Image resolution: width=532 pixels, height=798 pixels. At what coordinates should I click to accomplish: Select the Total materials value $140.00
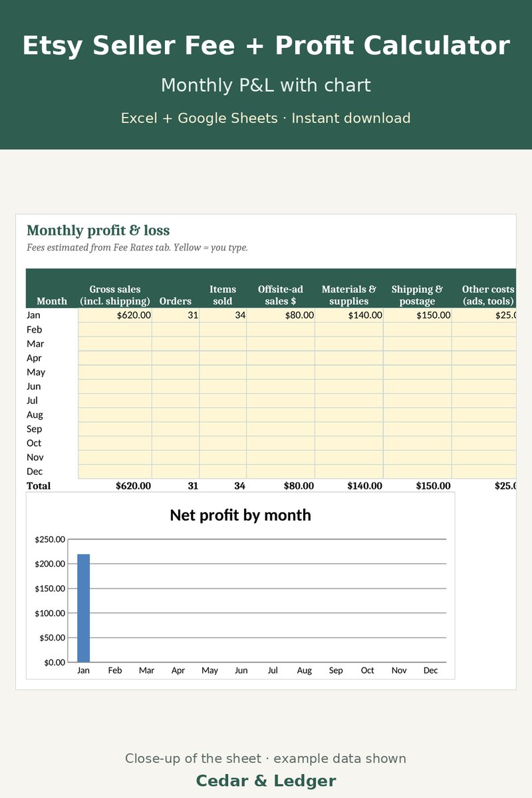pos(364,486)
